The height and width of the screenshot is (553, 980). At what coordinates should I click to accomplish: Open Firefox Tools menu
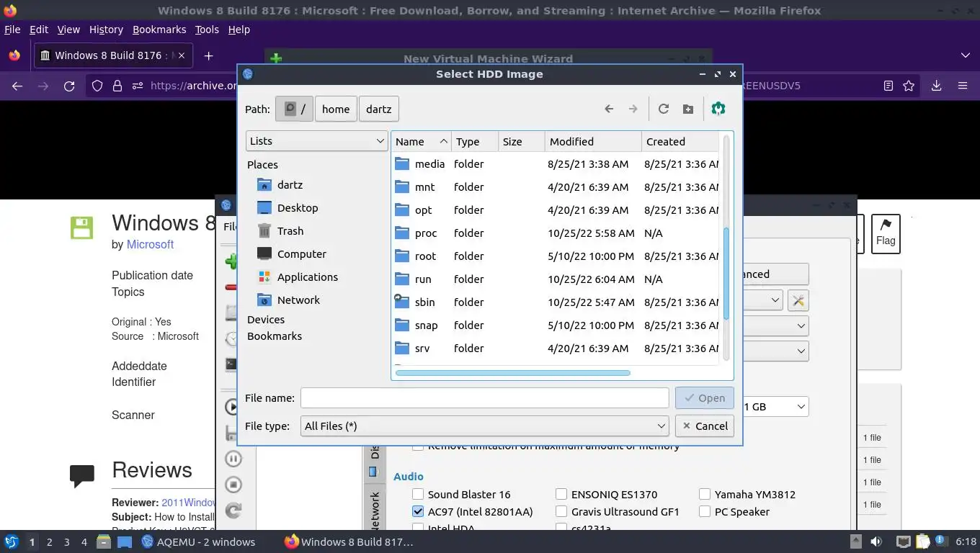pyautogui.click(x=207, y=30)
